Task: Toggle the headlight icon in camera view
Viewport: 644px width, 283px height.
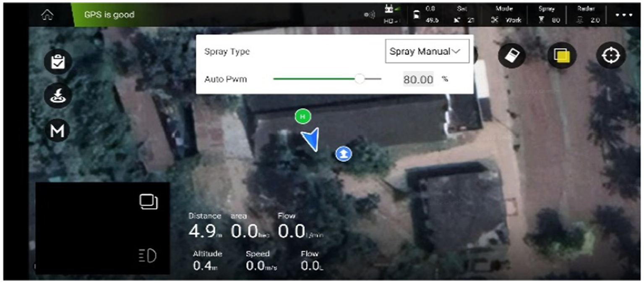Action: pos(148,255)
